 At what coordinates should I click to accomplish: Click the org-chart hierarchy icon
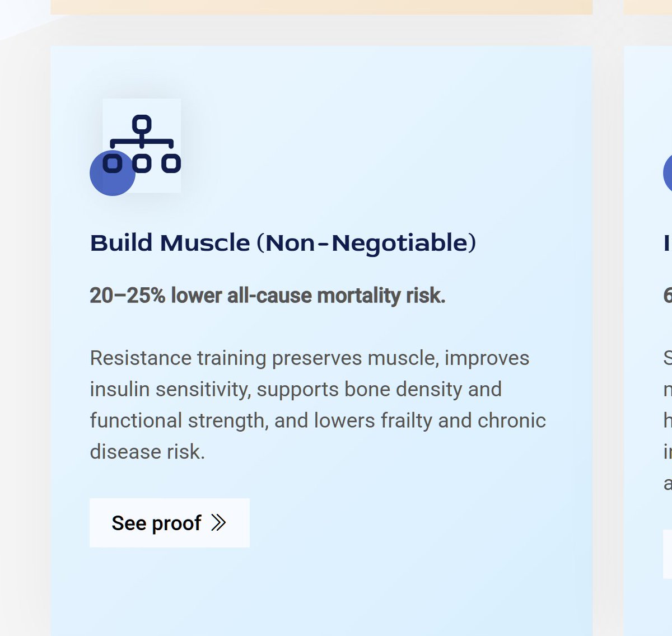(x=142, y=144)
